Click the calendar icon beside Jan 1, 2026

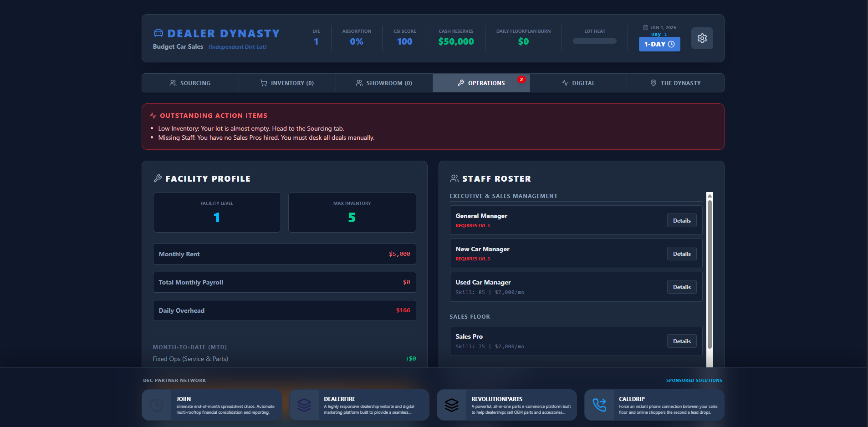tap(645, 27)
